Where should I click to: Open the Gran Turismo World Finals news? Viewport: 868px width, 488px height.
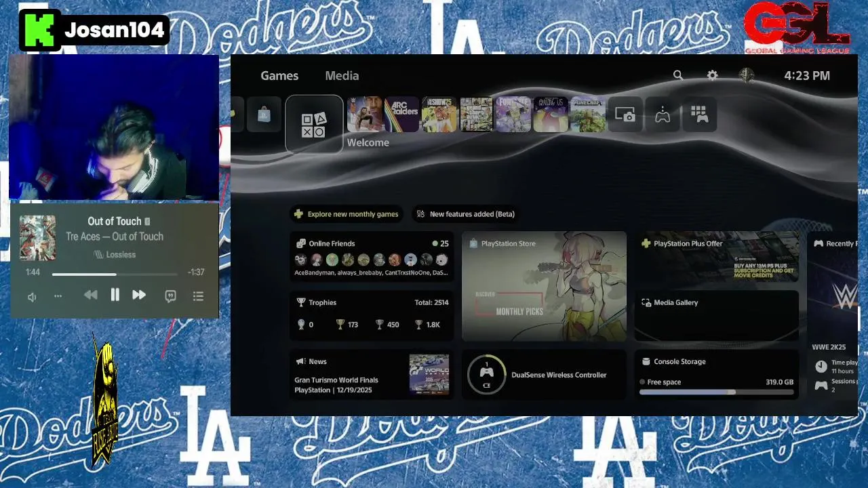pyautogui.click(x=372, y=374)
